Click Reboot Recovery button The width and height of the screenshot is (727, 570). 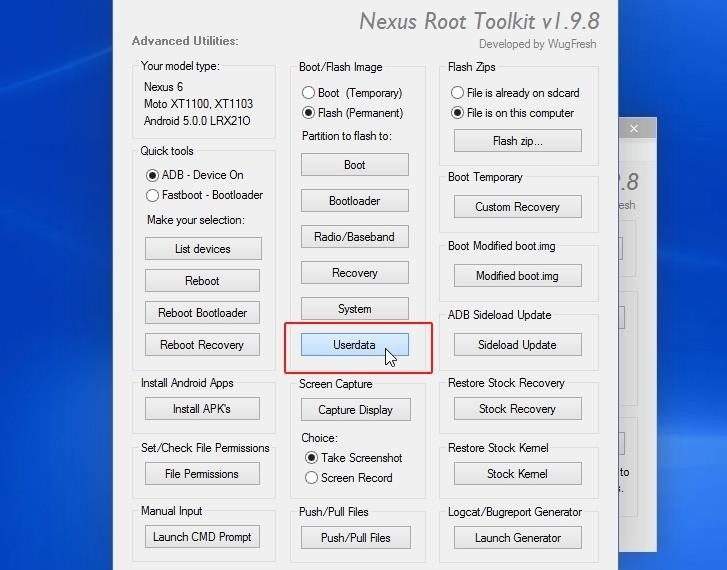pos(202,345)
